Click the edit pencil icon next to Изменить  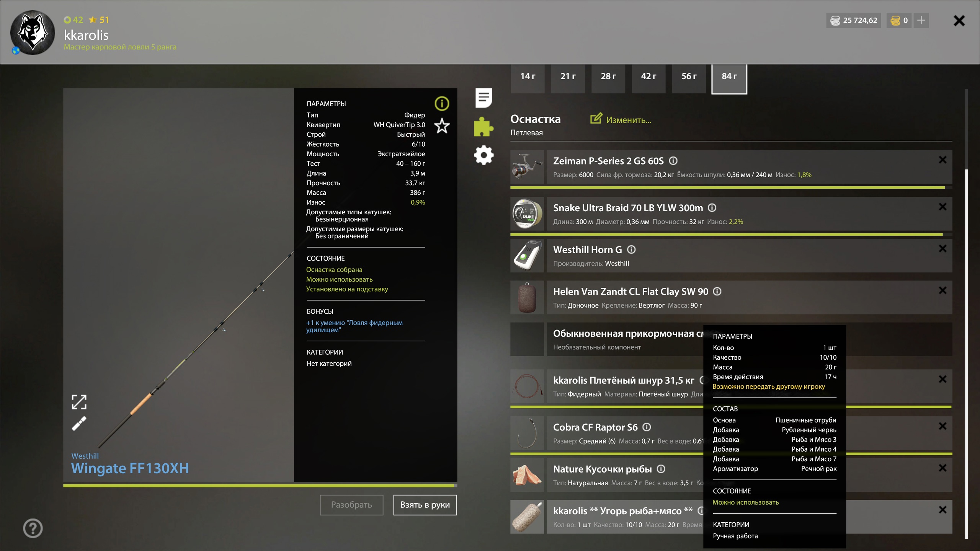[596, 119]
